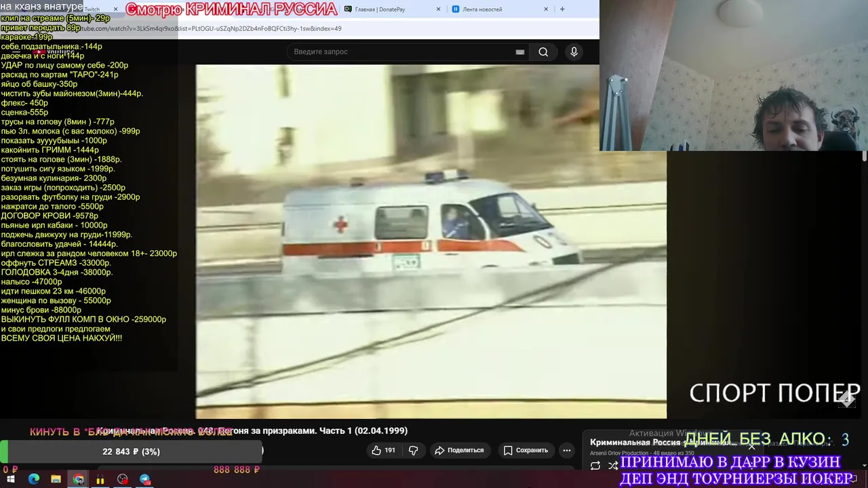Click the line флекс- 450р
868x488 pixels.
tap(24, 103)
